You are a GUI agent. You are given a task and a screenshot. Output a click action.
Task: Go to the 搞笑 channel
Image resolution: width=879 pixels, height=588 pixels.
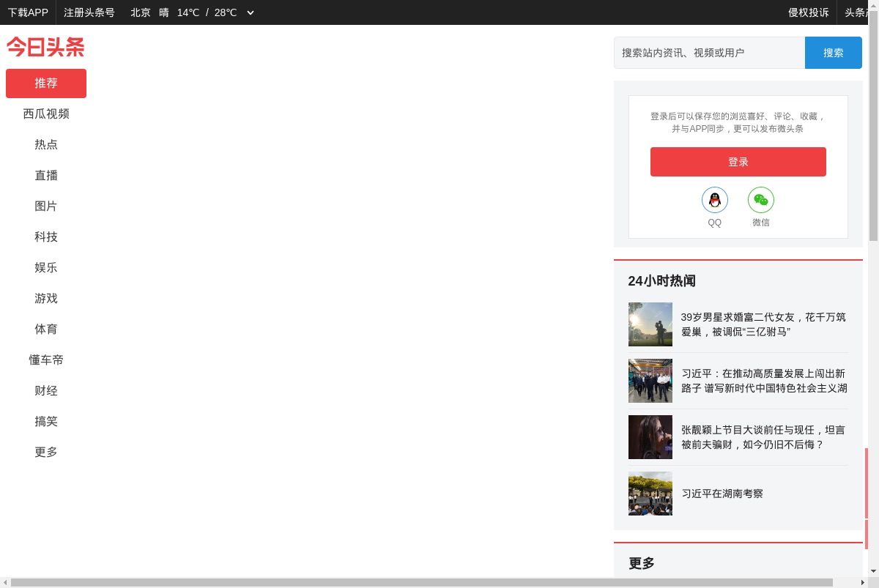pyautogui.click(x=46, y=422)
